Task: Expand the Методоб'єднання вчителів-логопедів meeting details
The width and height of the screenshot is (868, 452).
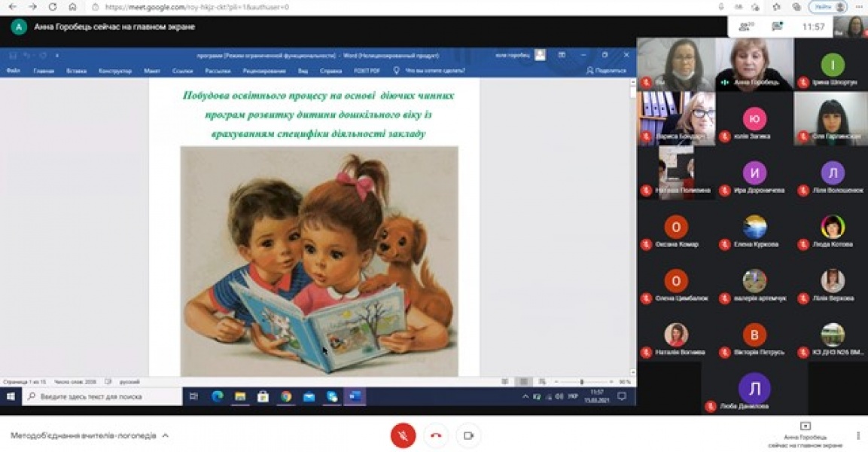Action: point(165,435)
